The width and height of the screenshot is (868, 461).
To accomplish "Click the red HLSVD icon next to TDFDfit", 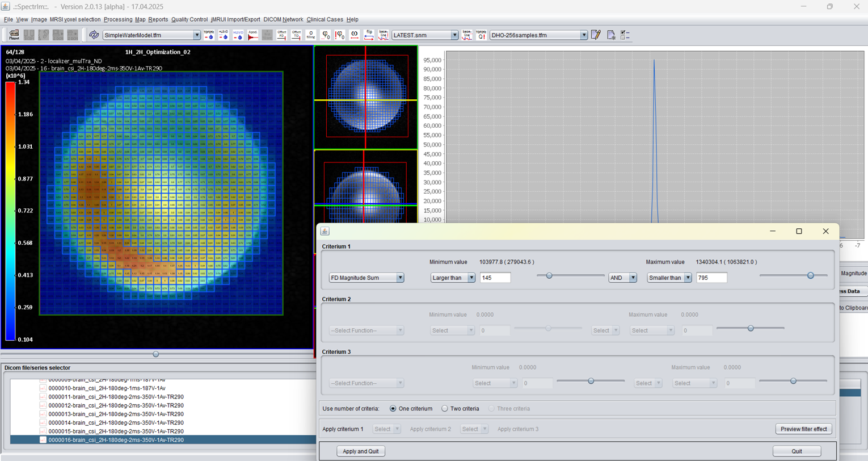I will click(x=224, y=35).
